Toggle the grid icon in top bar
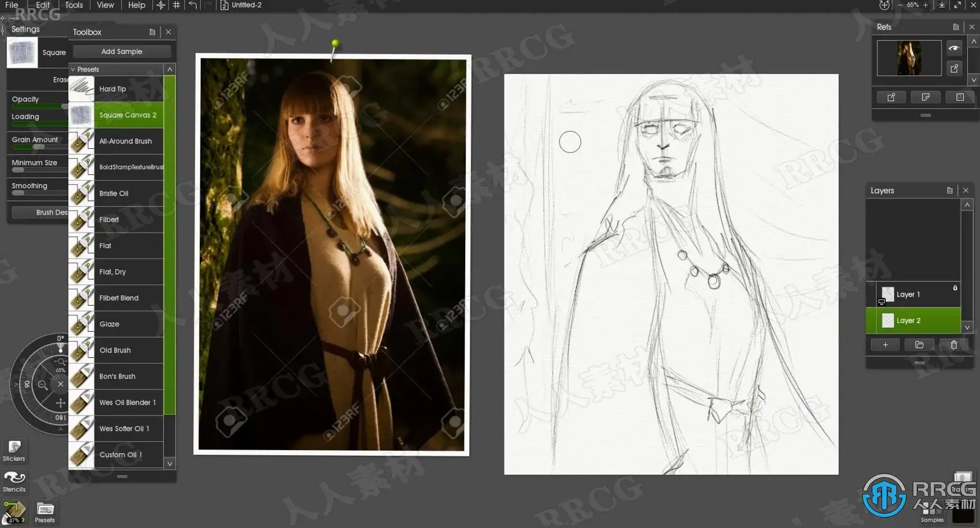 177,5
